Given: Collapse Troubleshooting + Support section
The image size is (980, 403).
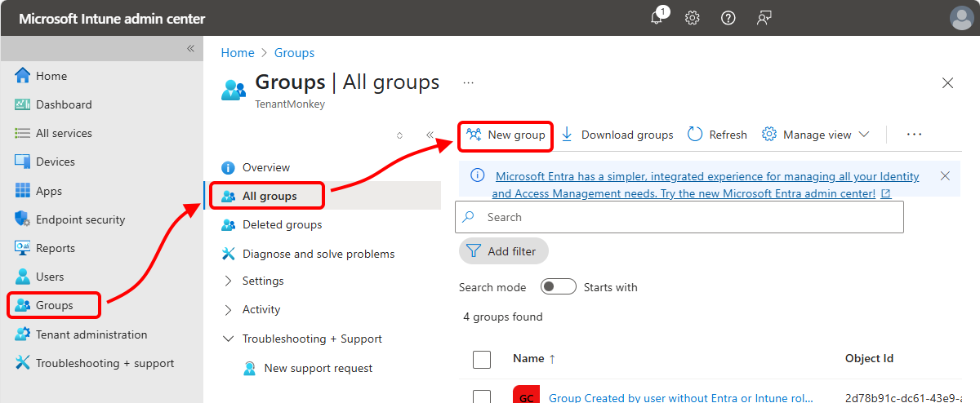Looking at the screenshot, I should click(x=302, y=339).
